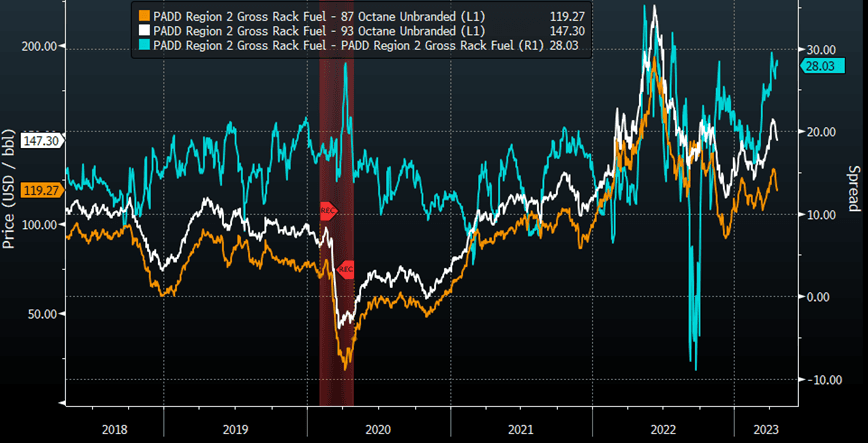Screen dimensions: 868x444
Task: Select the 87 Octane Unbranded legend entry
Action: 363,17
